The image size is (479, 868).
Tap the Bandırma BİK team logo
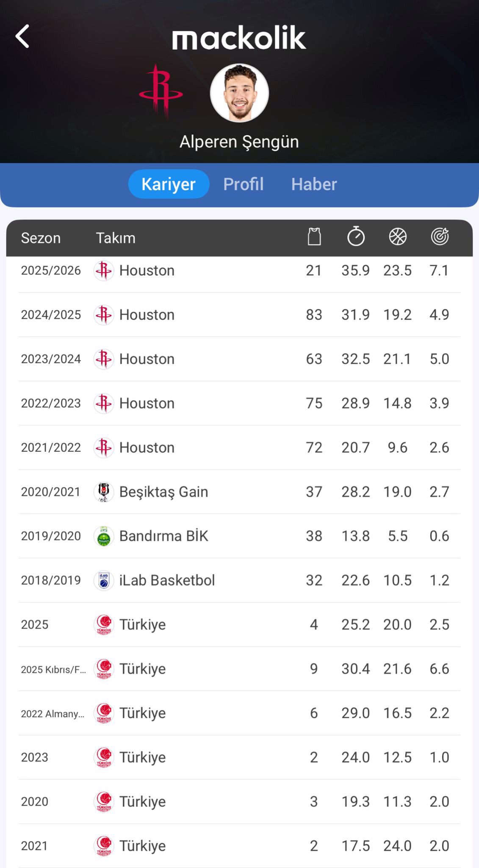pos(103,536)
